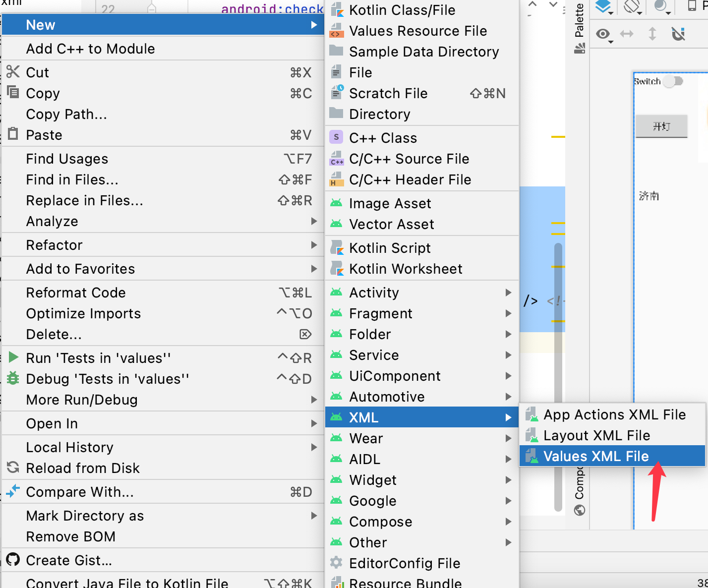Screen dimensions: 708x588
Task: Click the Cut scissors icon
Action: (x=13, y=71)
